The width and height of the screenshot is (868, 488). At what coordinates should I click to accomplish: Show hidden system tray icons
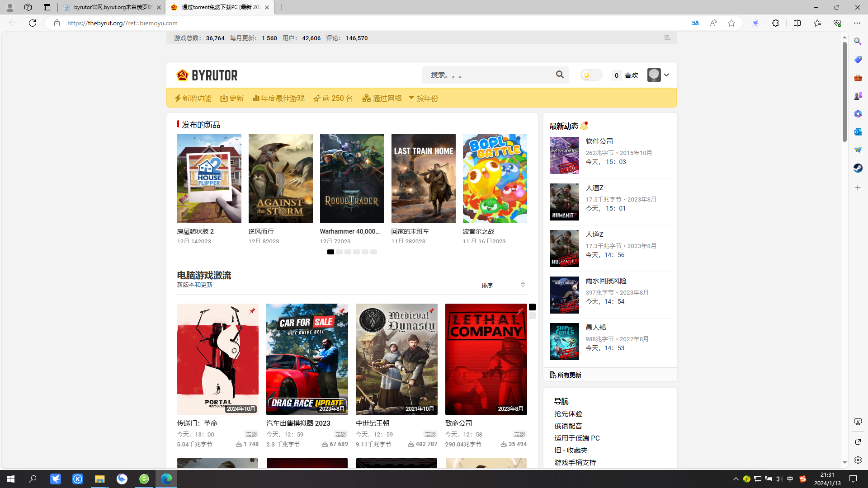coord(736,479)
